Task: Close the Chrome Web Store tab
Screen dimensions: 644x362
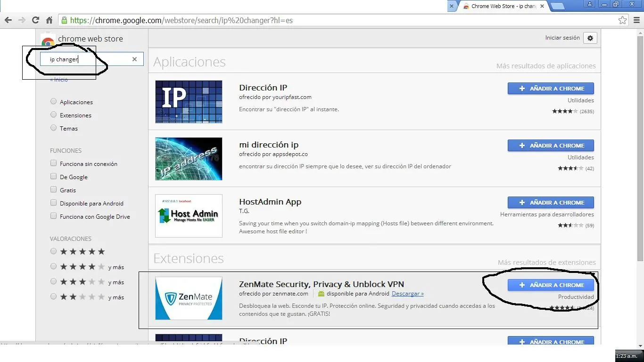Action: pyautogui.click(x=542, y=6)
